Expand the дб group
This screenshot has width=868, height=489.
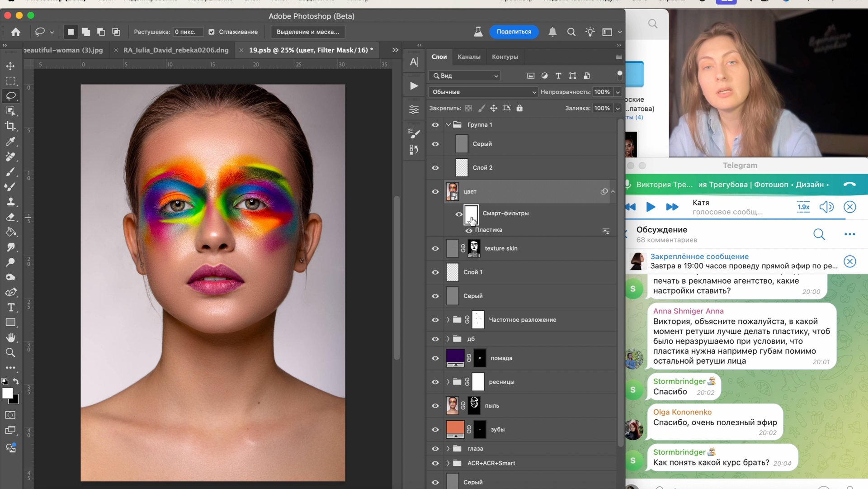[x=448, y=339]
